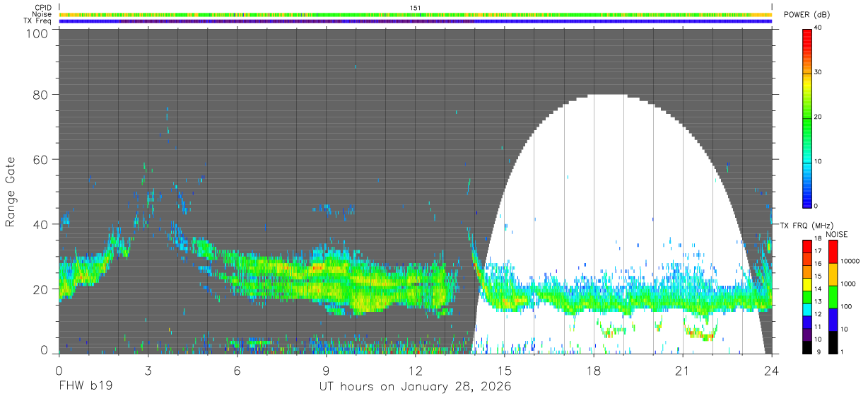The image size is (868, 401).
Task: Pick the black 1-10 noise swatch
Action: (832, 342)
